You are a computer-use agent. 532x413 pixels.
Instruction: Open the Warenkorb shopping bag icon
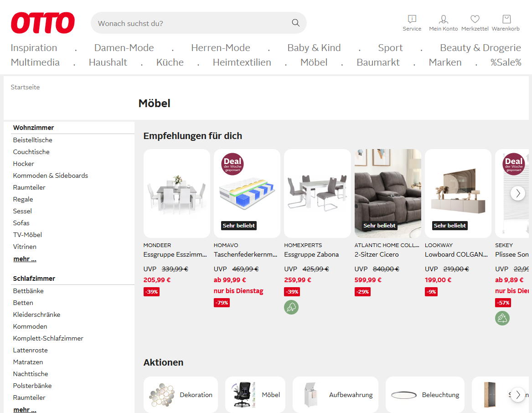click(506, 19)
